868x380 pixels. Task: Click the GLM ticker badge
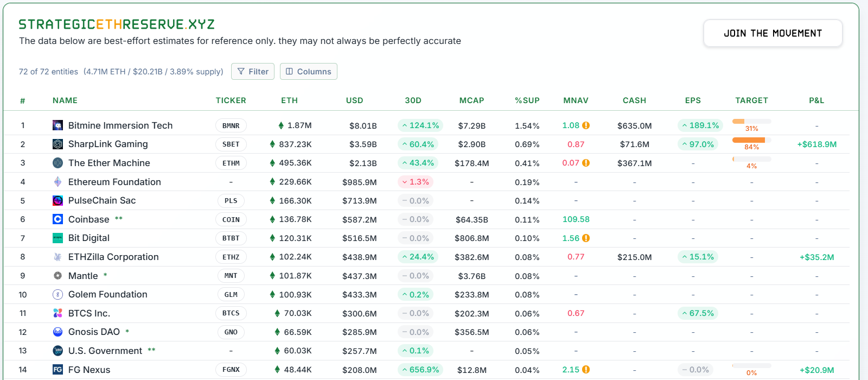pos(231,294)
